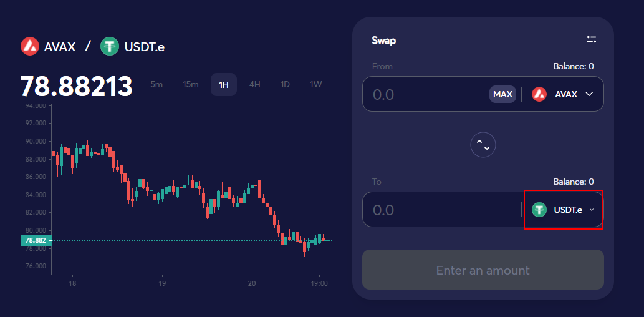
Task: Click the MAX button
Action: [502, 95]
